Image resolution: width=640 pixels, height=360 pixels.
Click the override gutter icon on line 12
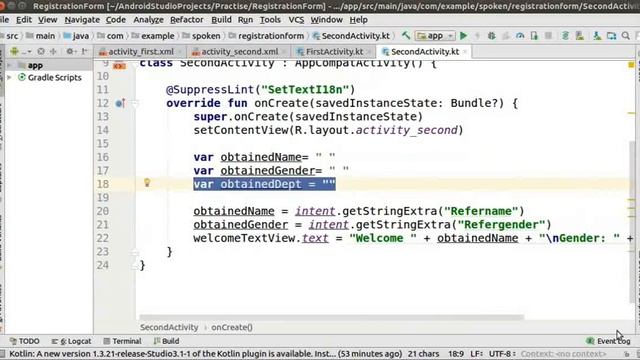point(120,103)
